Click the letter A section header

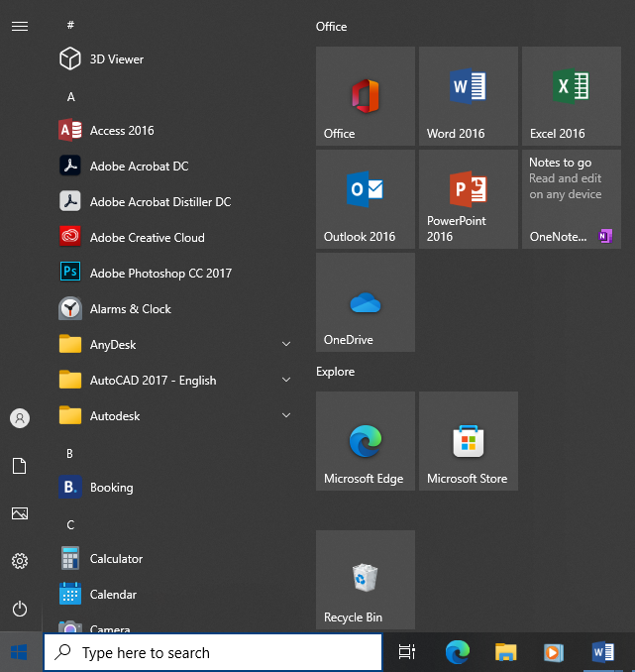[x=70, y=97]
